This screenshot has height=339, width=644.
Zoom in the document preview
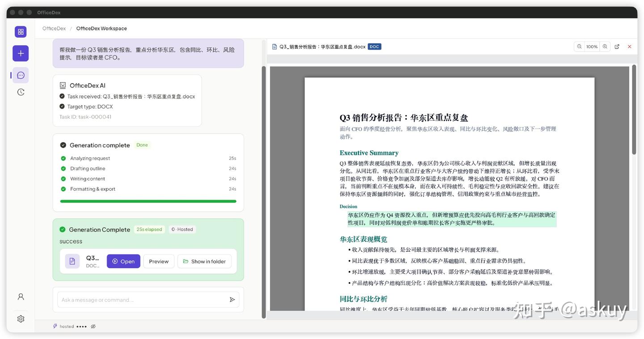tap(605, 47)
